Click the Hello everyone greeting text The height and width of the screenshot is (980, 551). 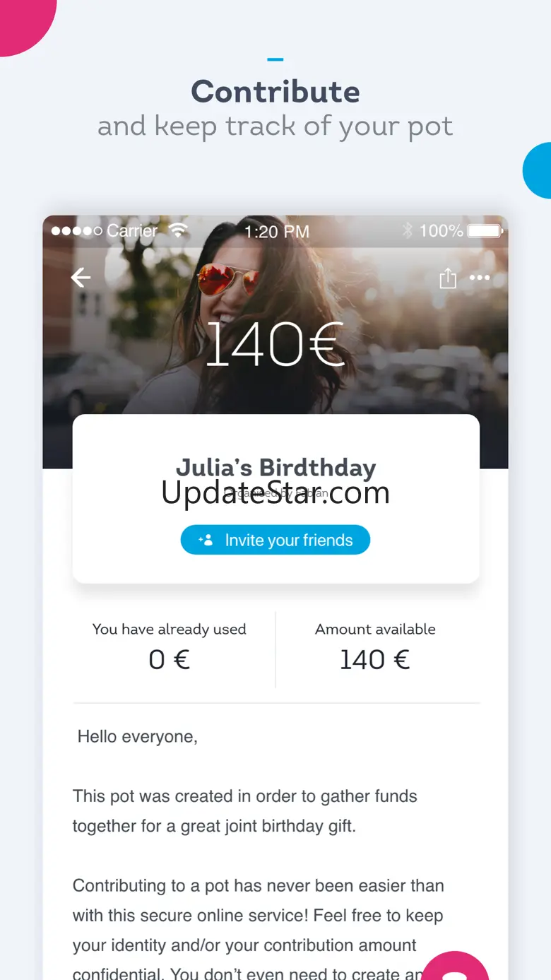[138, 736]
